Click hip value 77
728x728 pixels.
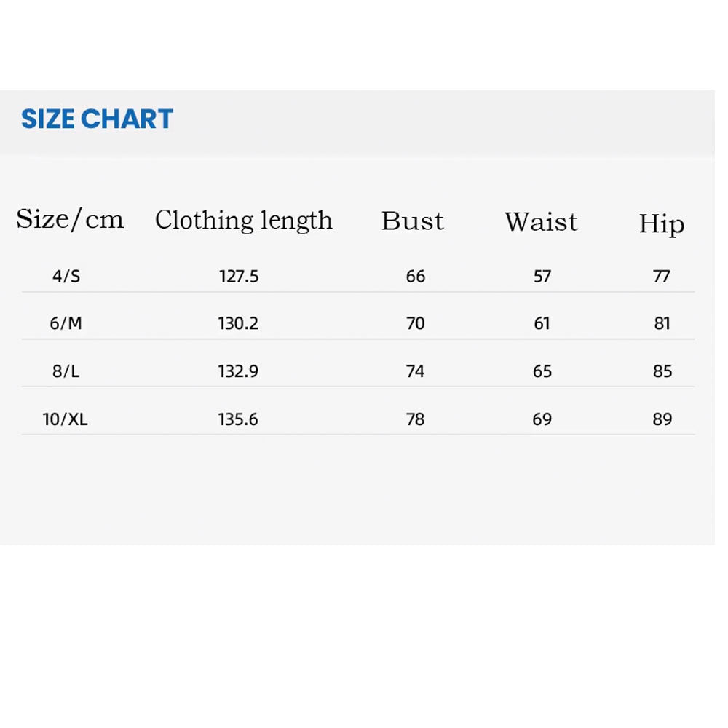pos(662,277)
